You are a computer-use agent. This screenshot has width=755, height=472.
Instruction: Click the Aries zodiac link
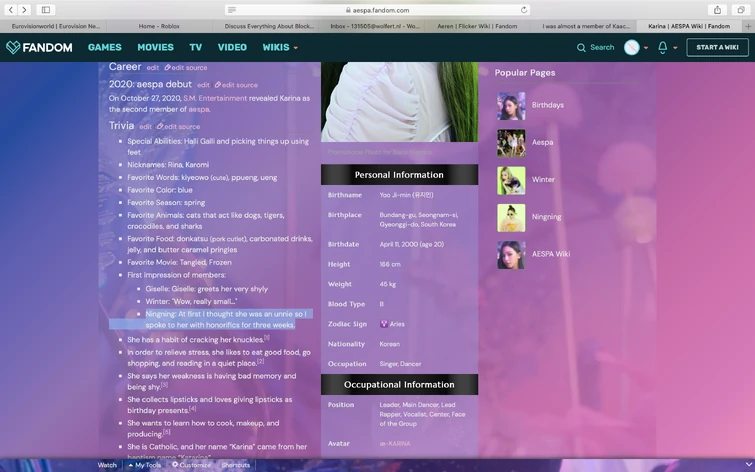pyautogui.click(x=397, y=324)
